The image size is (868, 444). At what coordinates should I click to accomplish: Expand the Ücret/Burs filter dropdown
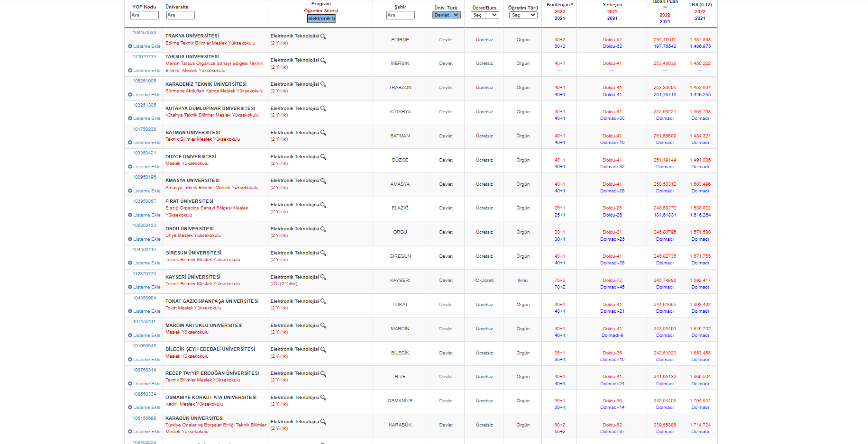coord(485,15)
